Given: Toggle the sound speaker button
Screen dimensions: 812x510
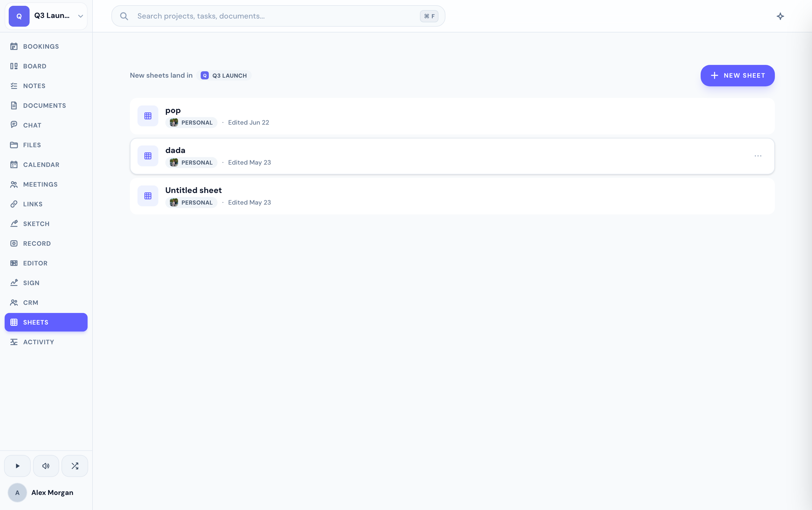Looking at the screenshot, I should [46, 466].
